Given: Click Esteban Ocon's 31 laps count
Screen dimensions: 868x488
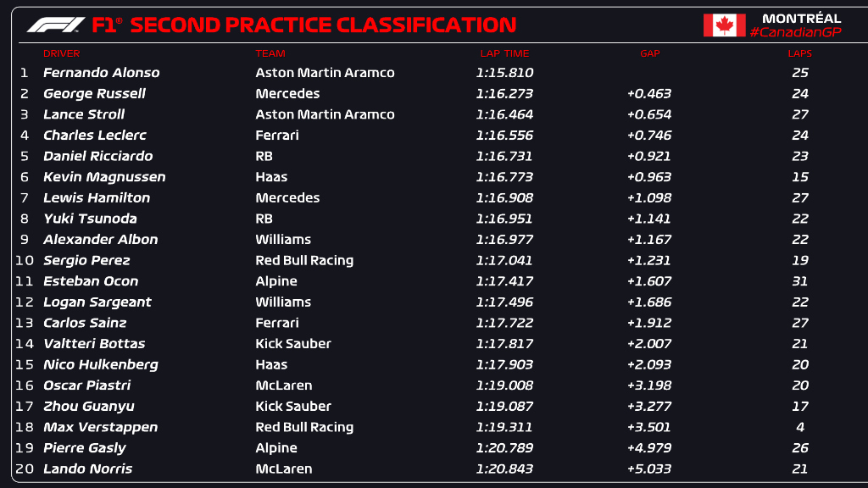Looking at the screenshot, I should click(799, 281).
